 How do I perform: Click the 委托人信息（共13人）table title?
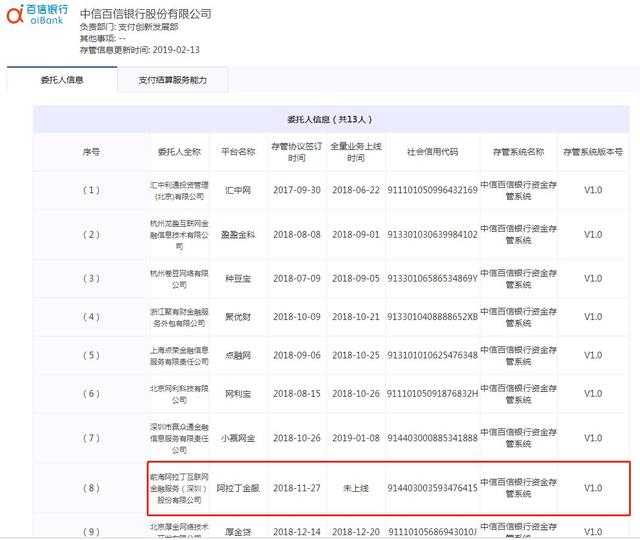pyautogui.click(x=330, y=120)
